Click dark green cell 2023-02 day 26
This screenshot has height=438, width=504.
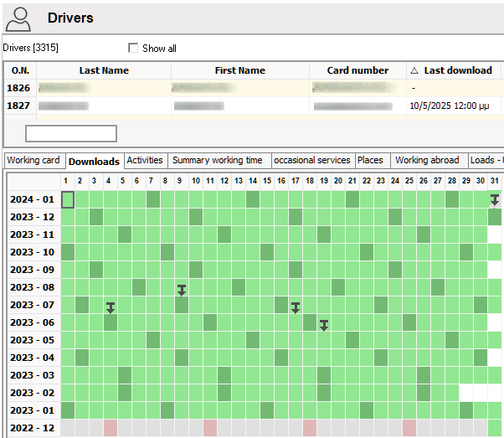point(424,393)
